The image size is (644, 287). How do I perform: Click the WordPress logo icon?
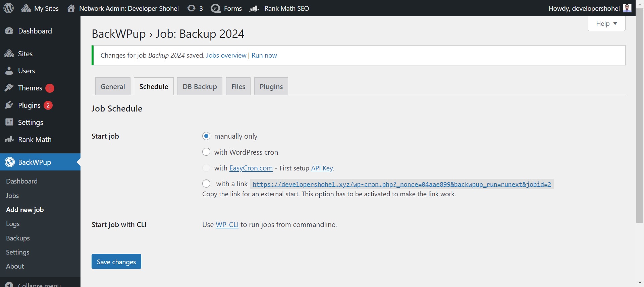tap(8, 8)
